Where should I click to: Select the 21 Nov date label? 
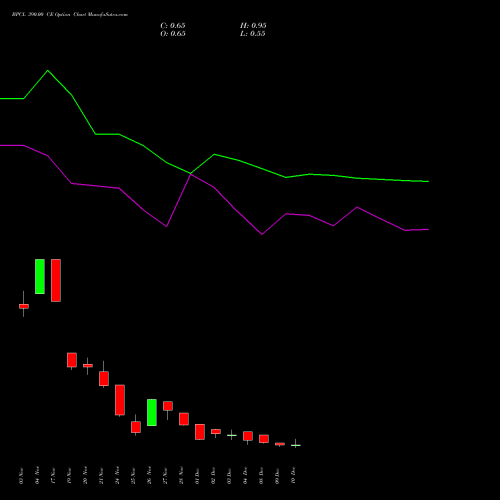pos(101,475)
